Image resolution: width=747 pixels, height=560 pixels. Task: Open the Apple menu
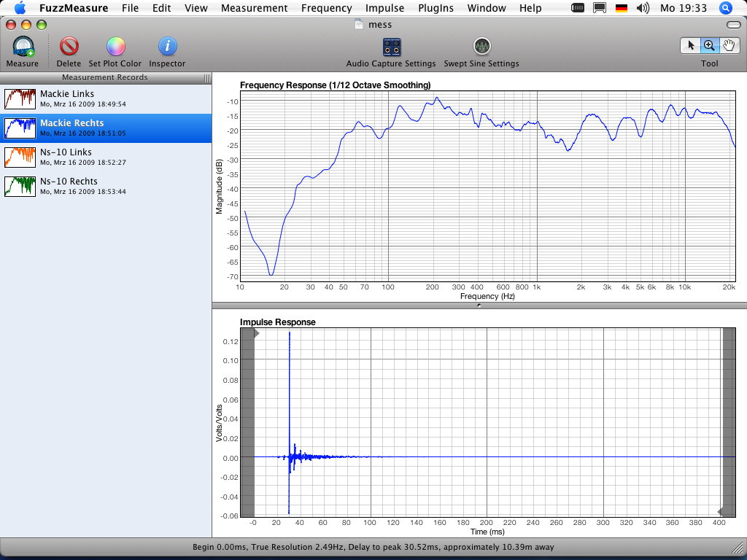pos(20,8)
